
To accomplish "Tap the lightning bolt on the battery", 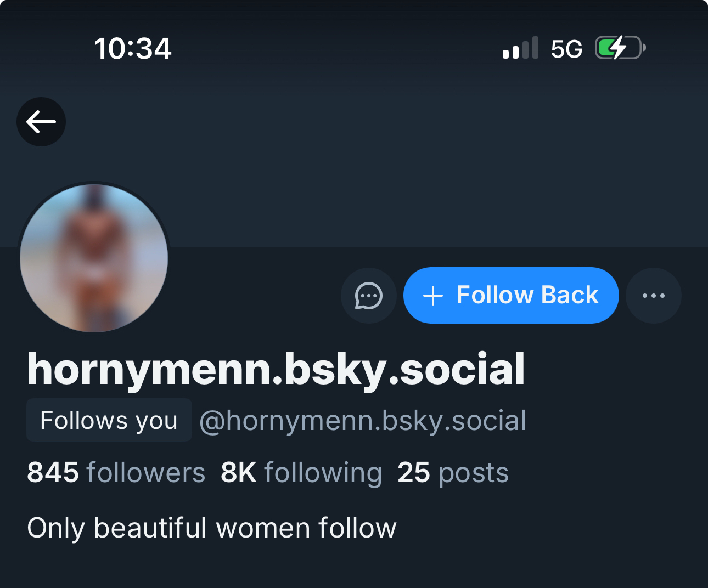I will [x=619, y=48].
